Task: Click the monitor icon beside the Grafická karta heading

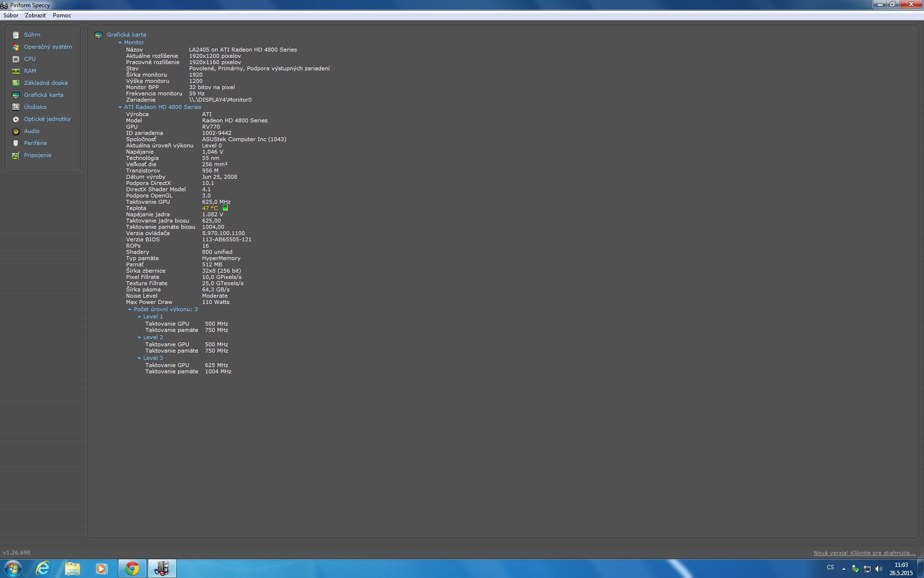Action: pos(99,35)
